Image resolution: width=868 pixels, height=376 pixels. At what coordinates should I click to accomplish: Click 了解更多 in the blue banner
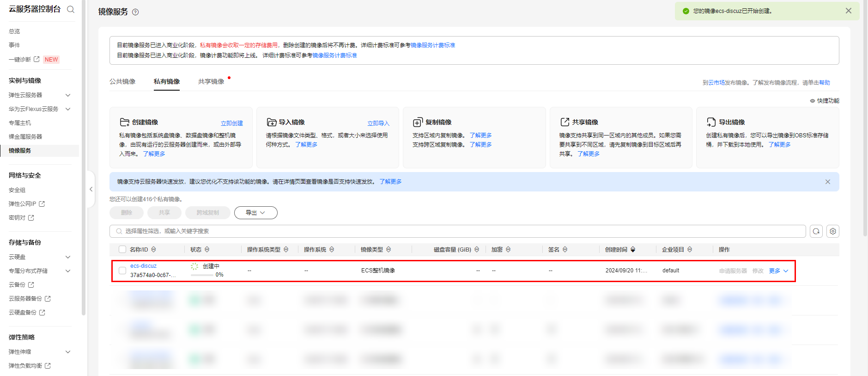(390, 182)
